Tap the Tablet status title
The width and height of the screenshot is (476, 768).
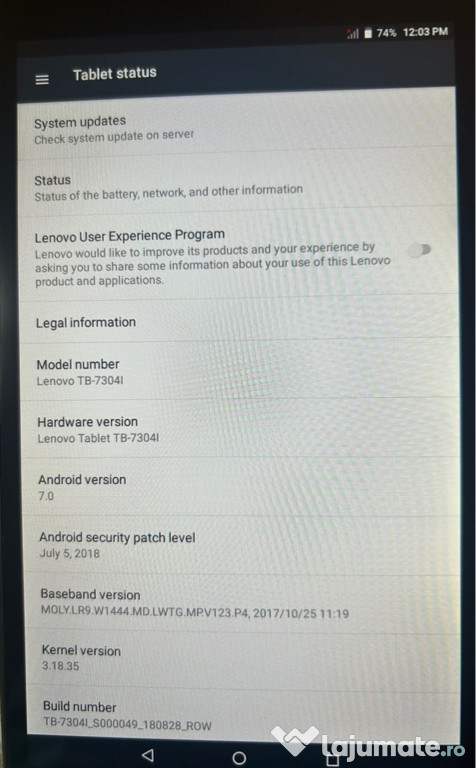[x=115, y=74]
